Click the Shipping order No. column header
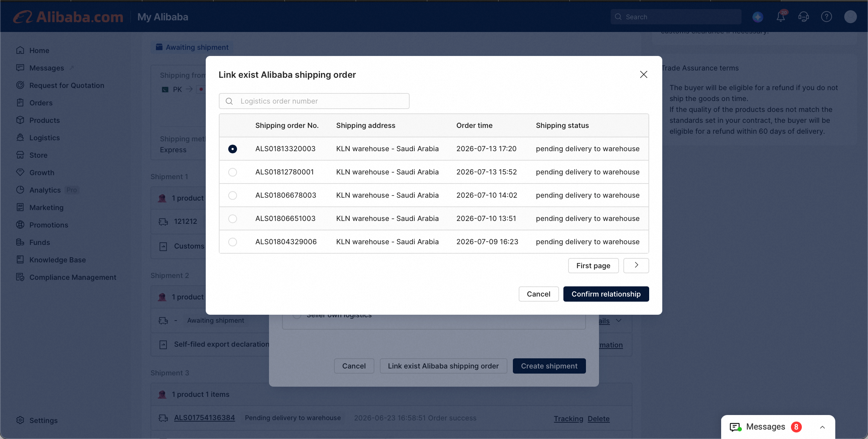This screenshot has width=868, height=439. coord(287,125)
